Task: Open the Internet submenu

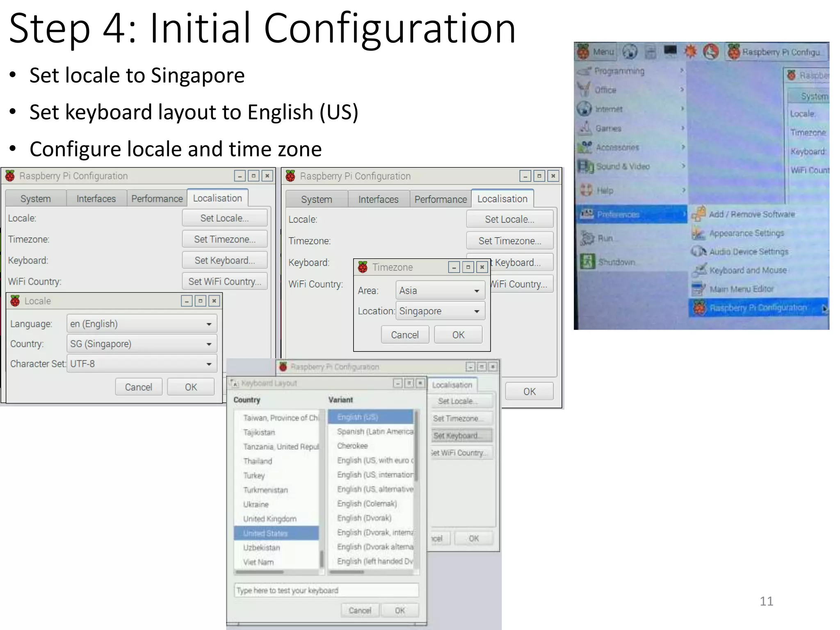Action: point(630,109)
